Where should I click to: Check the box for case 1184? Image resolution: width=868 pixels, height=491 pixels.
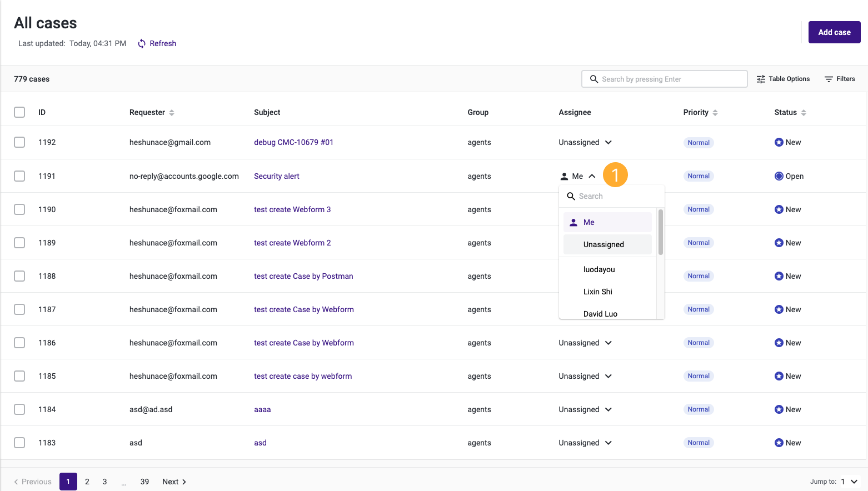[x=19, y=409]
